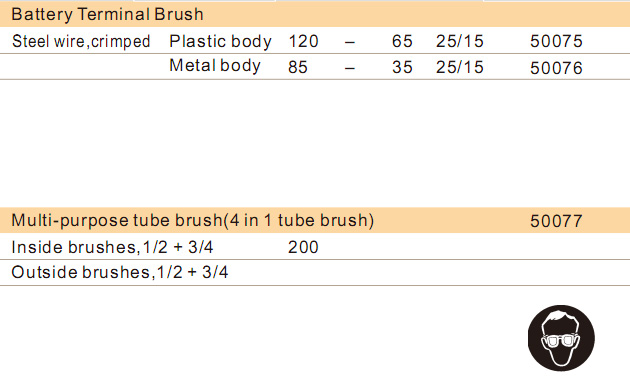Viewport: 630px width, 386px height.
Task: Click the 85 length value
Action: click(298, 67)
